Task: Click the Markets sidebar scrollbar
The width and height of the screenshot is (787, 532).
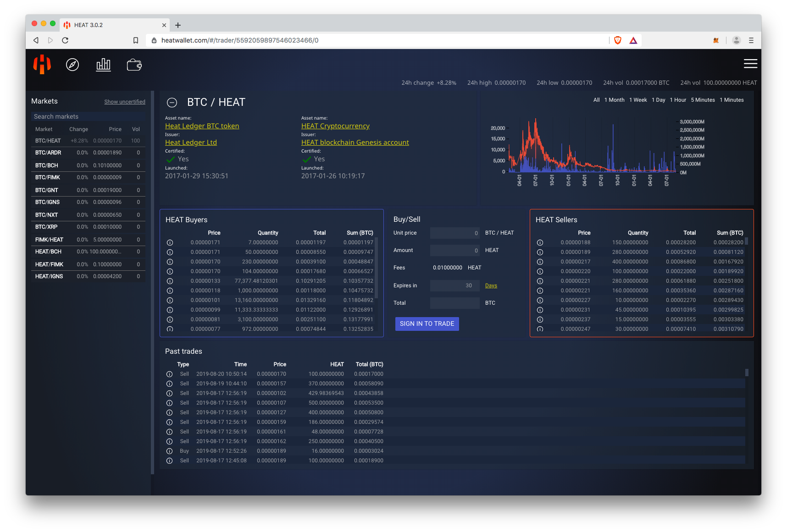Action: click(x=152, y=282)
